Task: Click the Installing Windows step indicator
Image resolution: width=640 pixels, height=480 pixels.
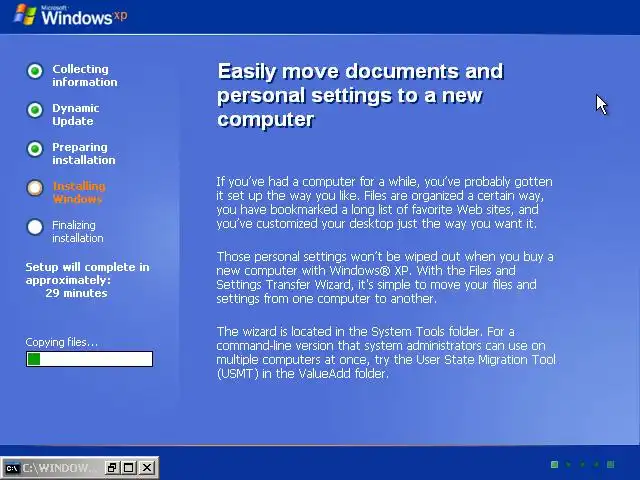Action: pyautogui.click(x=35, y=188)
